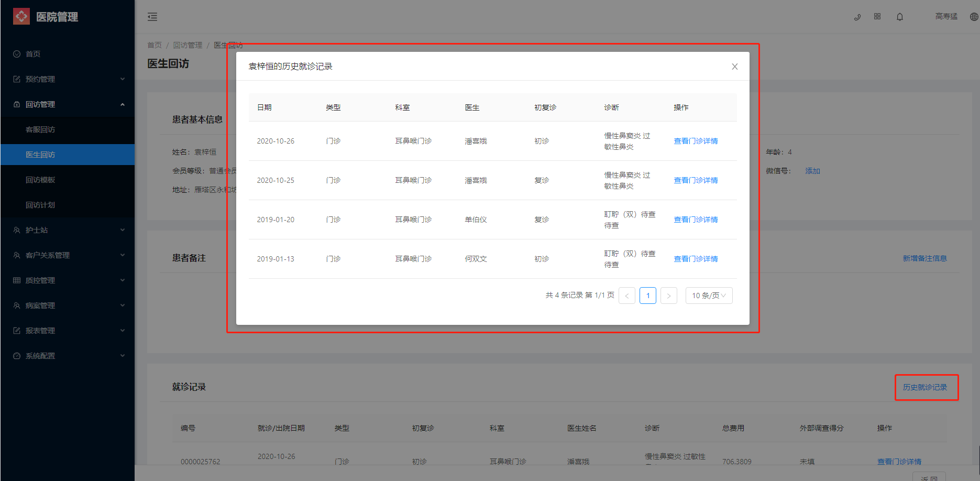
Task: Click the 回访管理 sidebar icon
Action: point(17,104)
